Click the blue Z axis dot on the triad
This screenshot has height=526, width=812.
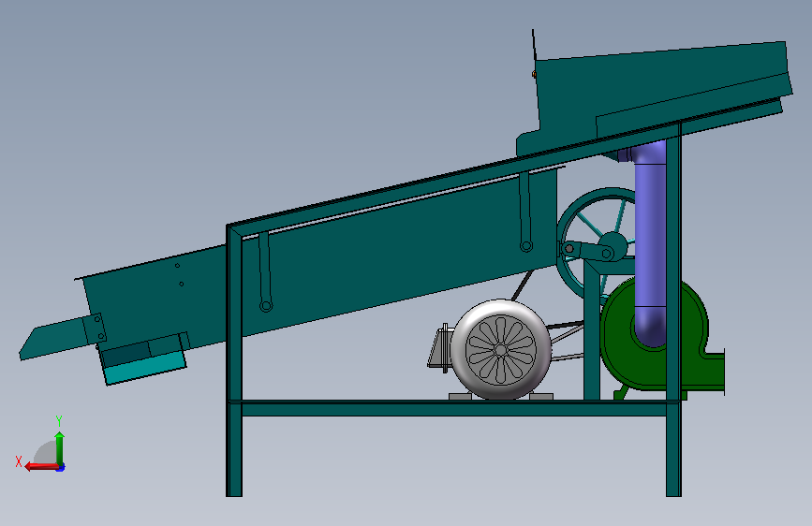point(61,468)
